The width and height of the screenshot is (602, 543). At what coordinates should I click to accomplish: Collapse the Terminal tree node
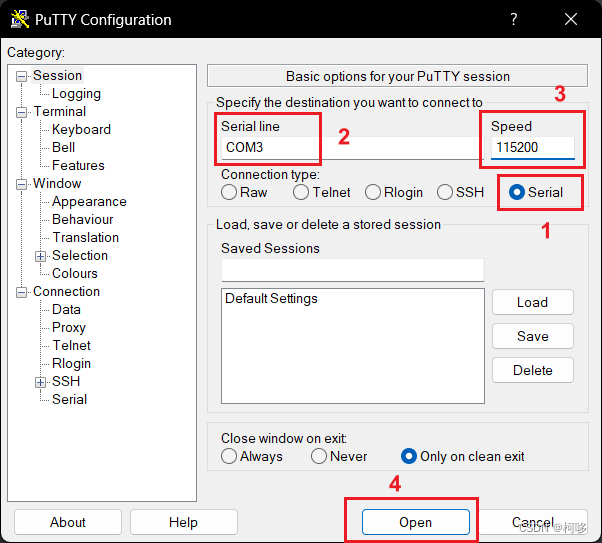click(21, 113)
